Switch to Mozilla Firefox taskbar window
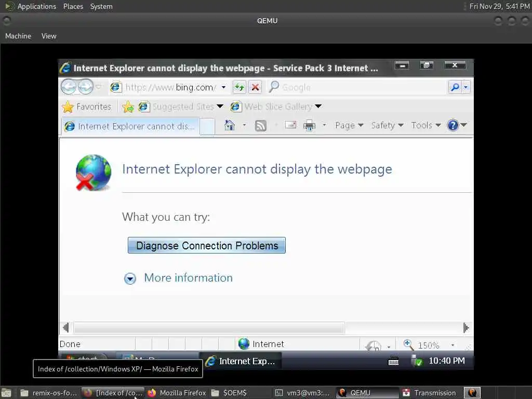Screen dimensions: 532x399 [177, 393]
